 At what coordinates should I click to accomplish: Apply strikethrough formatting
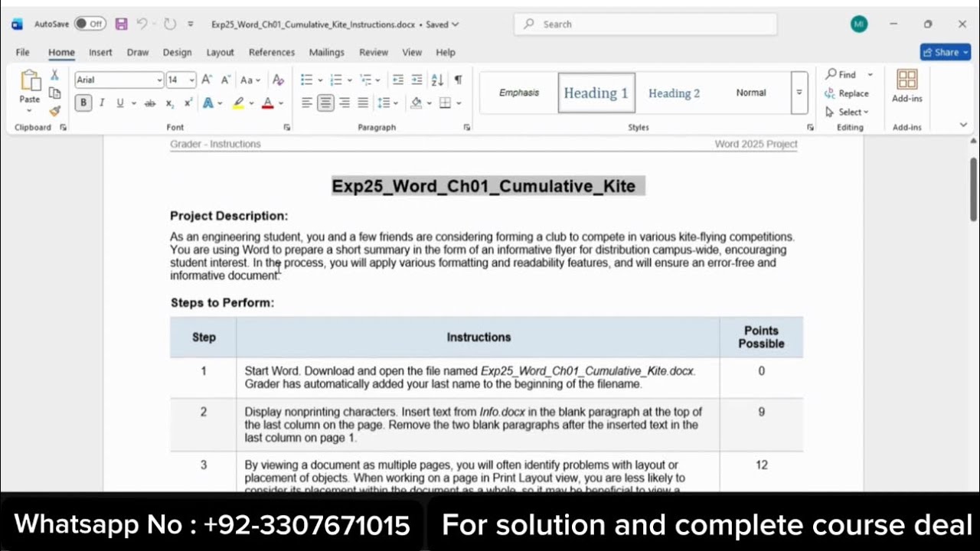[x=150, y=103]
